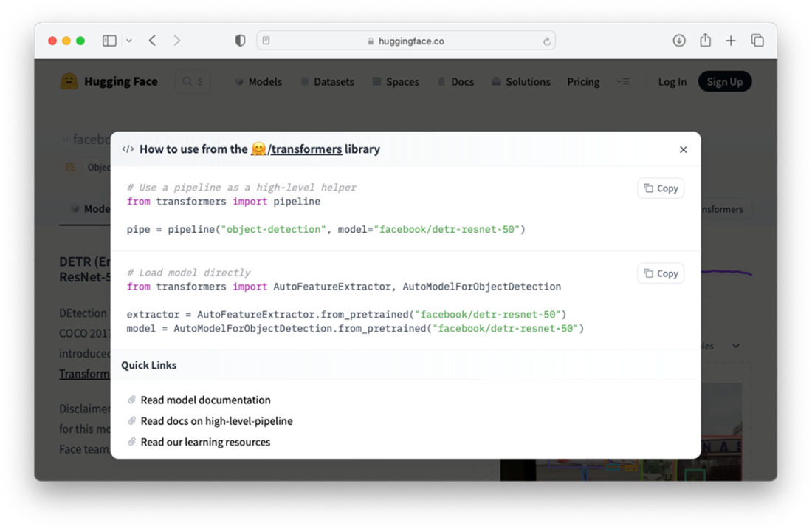Close the transformers usage dialog
Screen dimensions: 812x529
point(683,150)
